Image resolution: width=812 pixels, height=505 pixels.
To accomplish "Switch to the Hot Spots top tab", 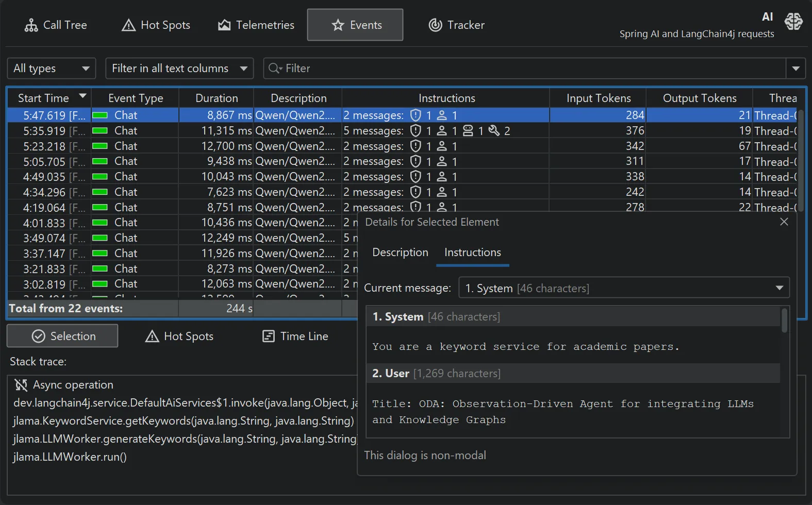I will (x=156, y=25).
